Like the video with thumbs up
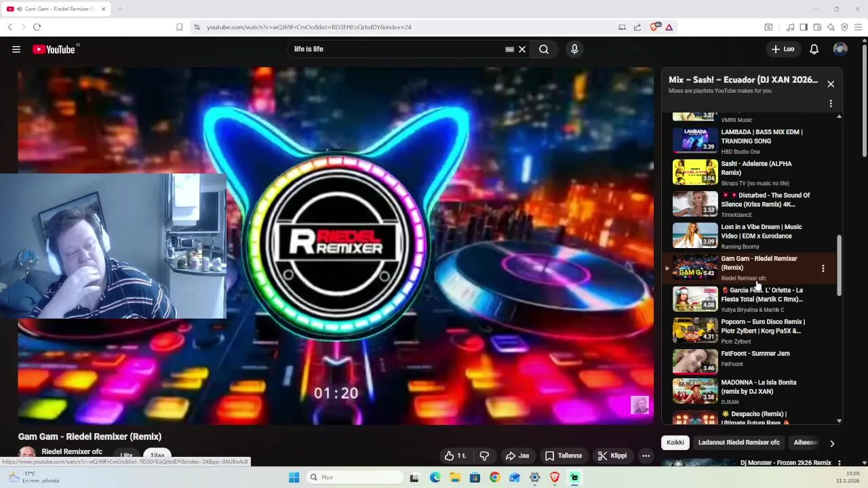868x488 pixels. 455,455
